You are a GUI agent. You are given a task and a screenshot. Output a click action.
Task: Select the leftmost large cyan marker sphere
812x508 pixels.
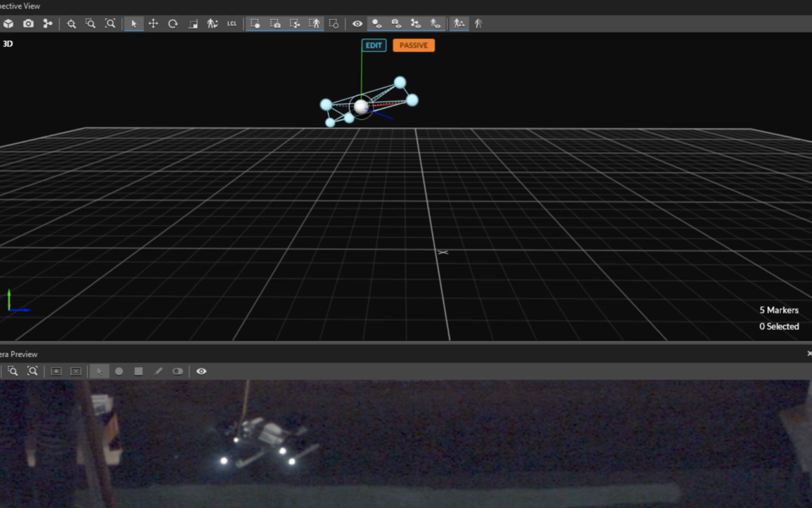point(326,104)
